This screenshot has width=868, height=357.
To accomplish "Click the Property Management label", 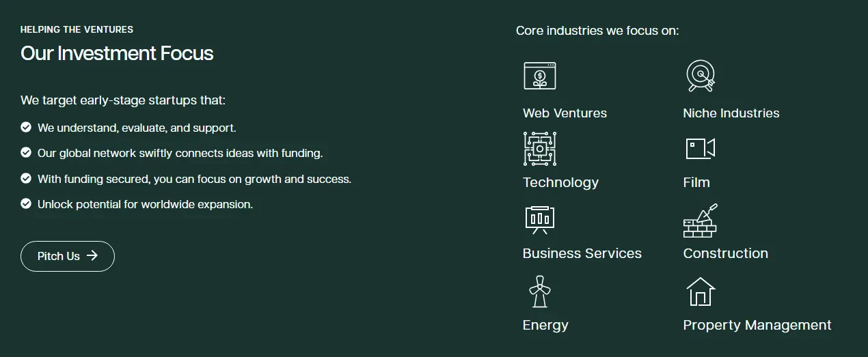I will (x=757, y=326).
